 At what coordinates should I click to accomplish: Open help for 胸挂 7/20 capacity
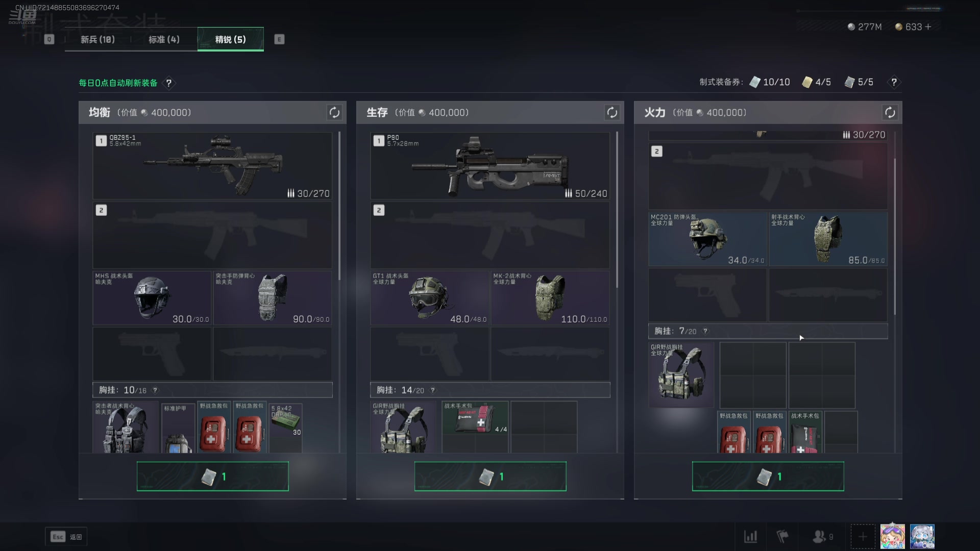pos(705,331)
